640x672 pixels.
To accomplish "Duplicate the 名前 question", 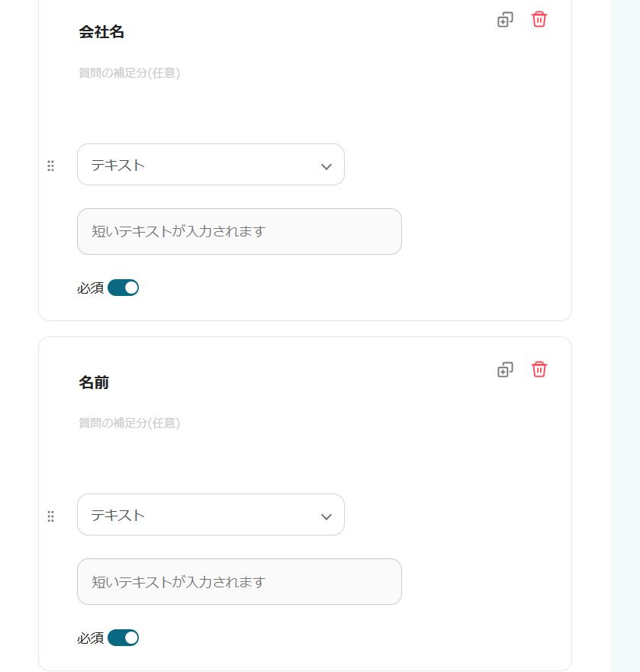I will click(x=505, y=370).
